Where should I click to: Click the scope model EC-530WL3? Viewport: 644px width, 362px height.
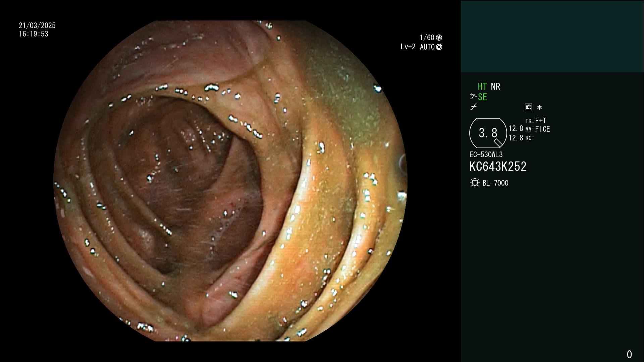point(486,155)
